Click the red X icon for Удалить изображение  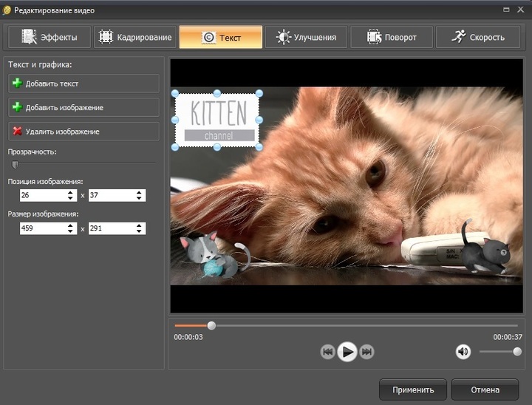(17, 131)
